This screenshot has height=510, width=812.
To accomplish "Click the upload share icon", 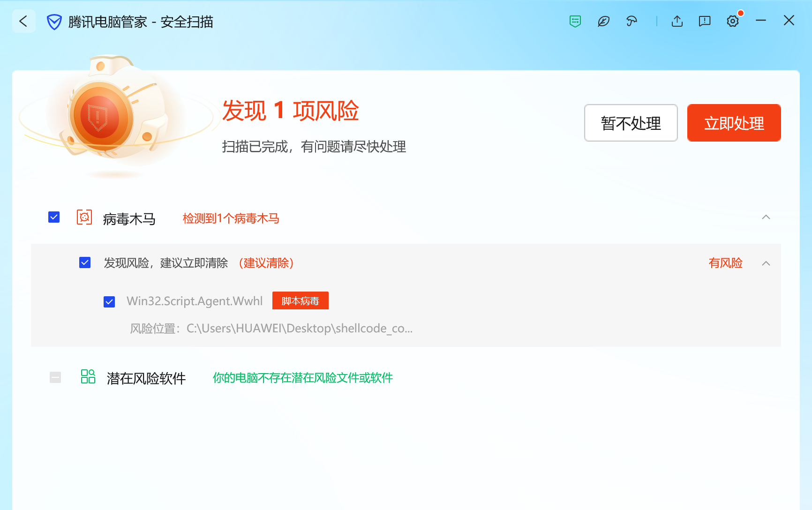I will pyautogui.click(x=677, y=21).
